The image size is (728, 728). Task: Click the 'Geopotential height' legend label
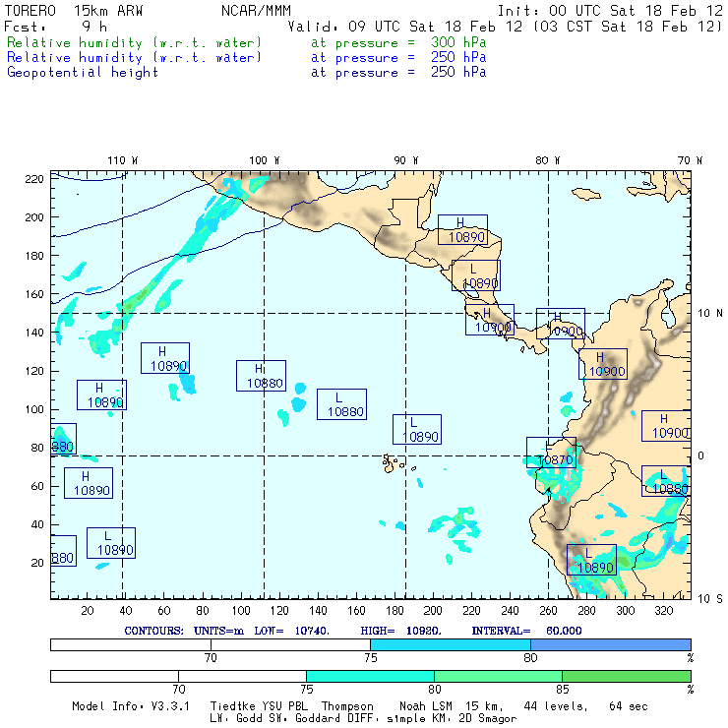click(x=83, y=73)
